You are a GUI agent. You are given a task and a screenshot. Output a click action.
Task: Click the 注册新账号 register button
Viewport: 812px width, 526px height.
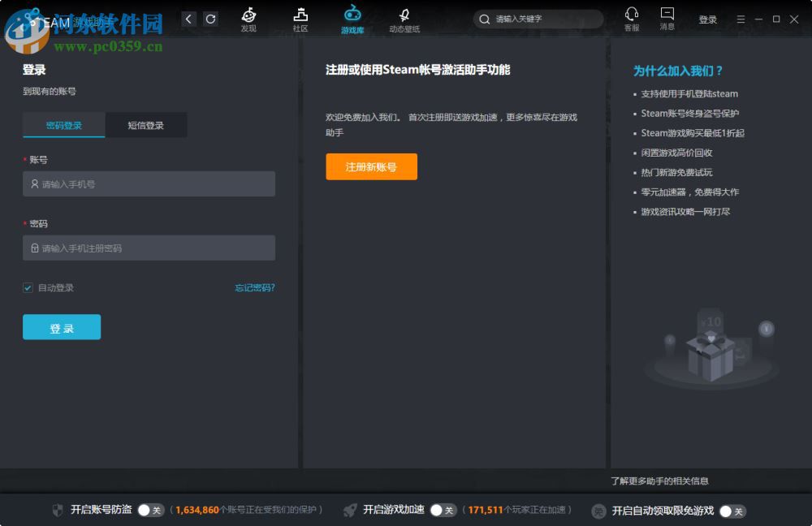pos(371,166)
